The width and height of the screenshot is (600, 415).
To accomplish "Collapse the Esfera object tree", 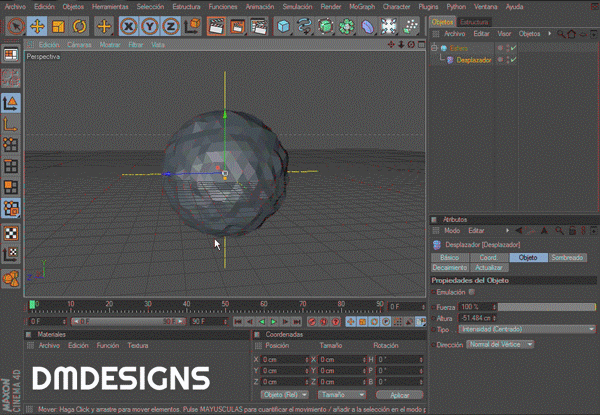I will point(434,48).
